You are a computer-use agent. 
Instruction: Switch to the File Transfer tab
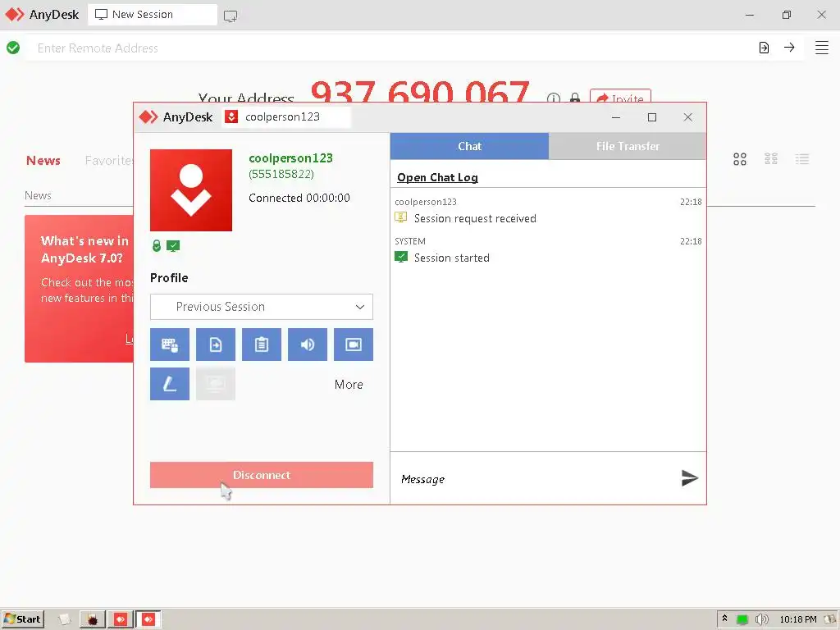628,146
